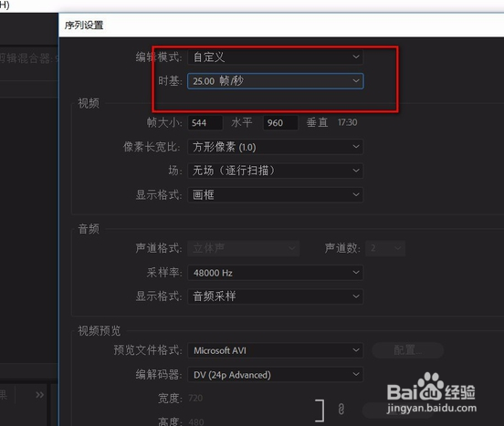The width and height of the screenshot is (504, 426).
Task: Open the 像素长宽比 dropdown showing 方形像素 (1.0)
Action: pyautogui.click(x=276, y=147)
